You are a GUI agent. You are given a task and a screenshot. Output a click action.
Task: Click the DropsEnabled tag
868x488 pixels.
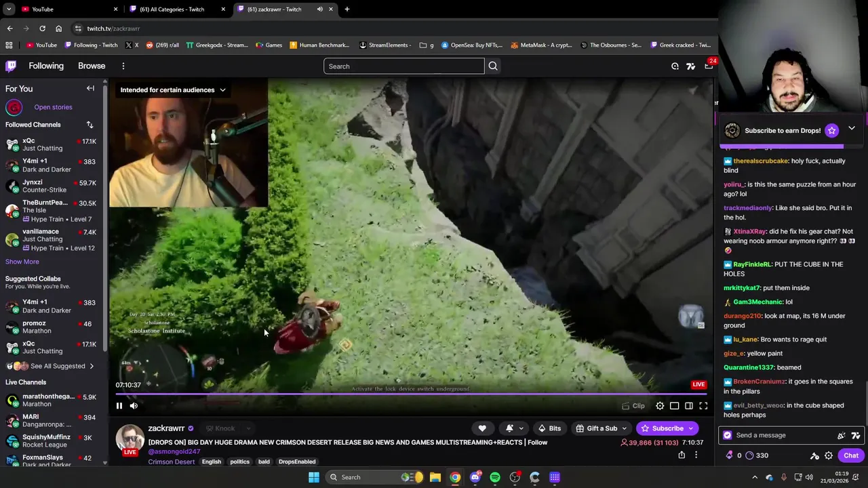coord(297,462)
